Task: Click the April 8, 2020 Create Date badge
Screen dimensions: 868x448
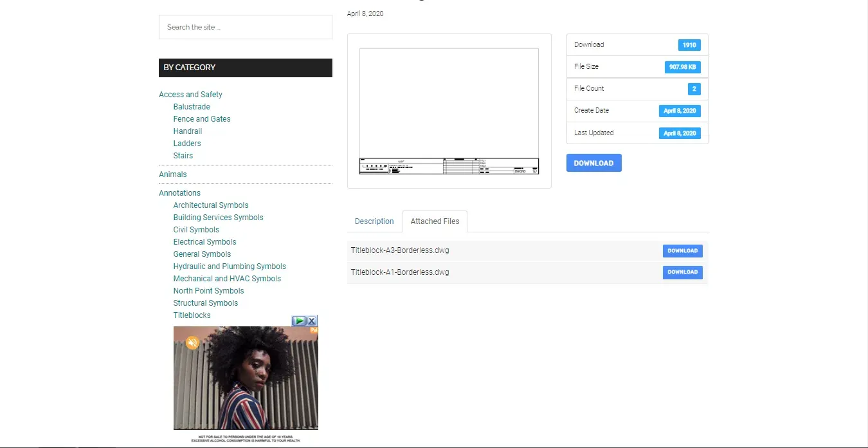Action: tap(680, 111)
